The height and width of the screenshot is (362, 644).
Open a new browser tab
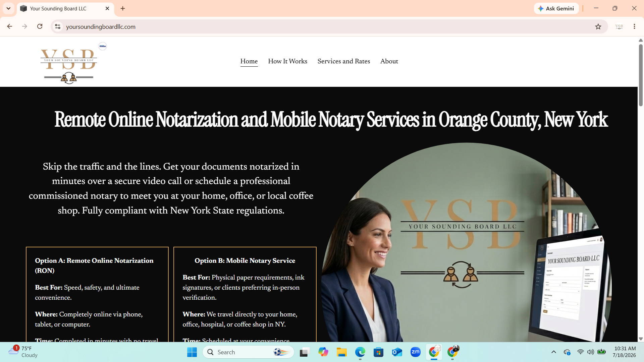click(123, 8)
